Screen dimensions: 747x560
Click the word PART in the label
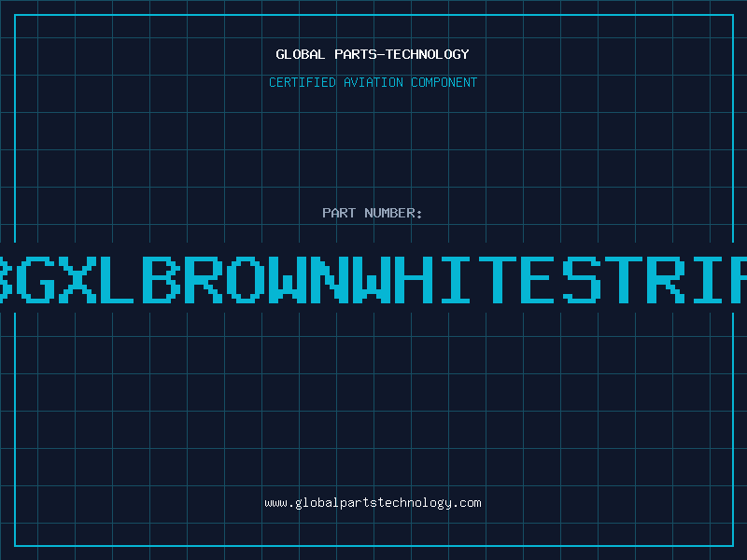(339, 213)
